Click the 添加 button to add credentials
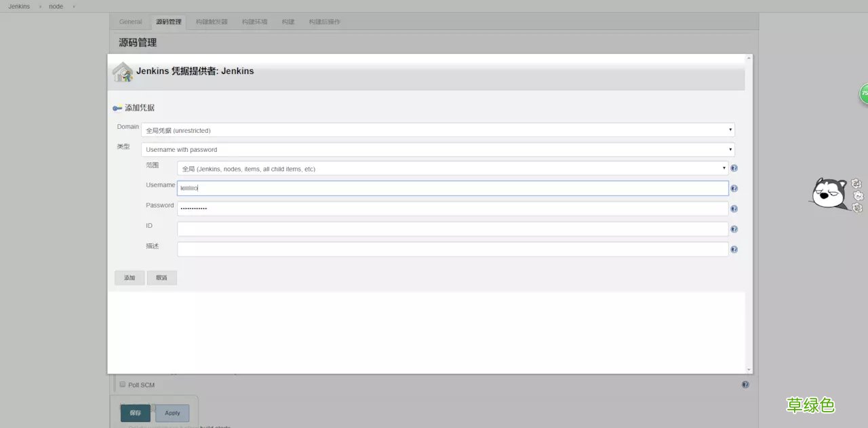 [130, 277]
